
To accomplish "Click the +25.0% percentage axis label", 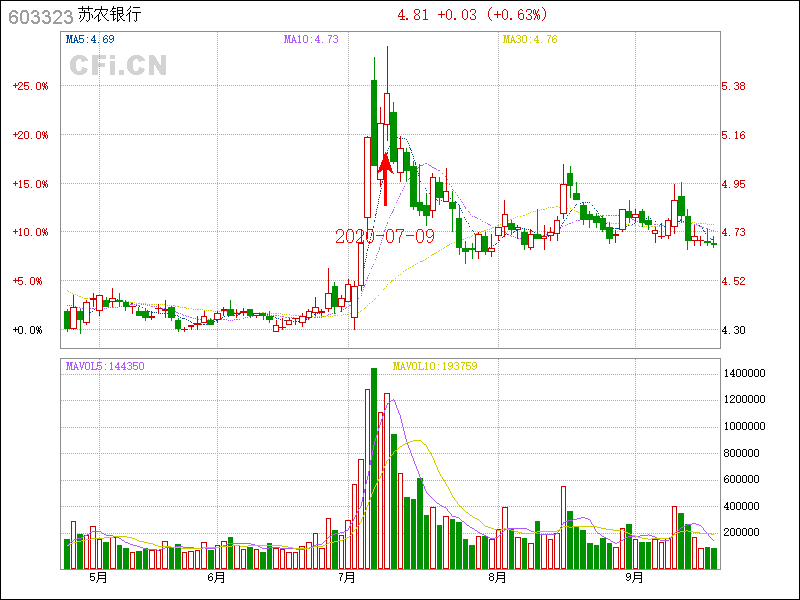I will pos(30,86).
